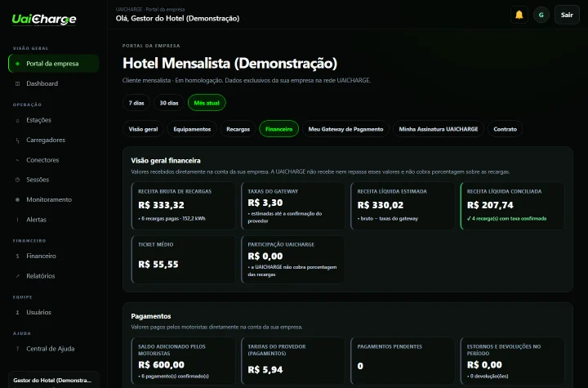
Task: Click the Portal da empresa green dot icon
Action: (x=17, y=64)
